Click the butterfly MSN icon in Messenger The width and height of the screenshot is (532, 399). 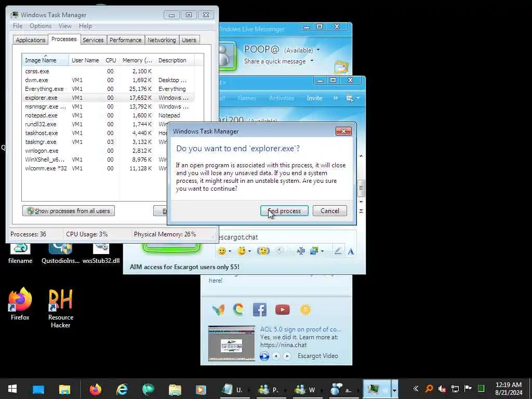point(218,310)
